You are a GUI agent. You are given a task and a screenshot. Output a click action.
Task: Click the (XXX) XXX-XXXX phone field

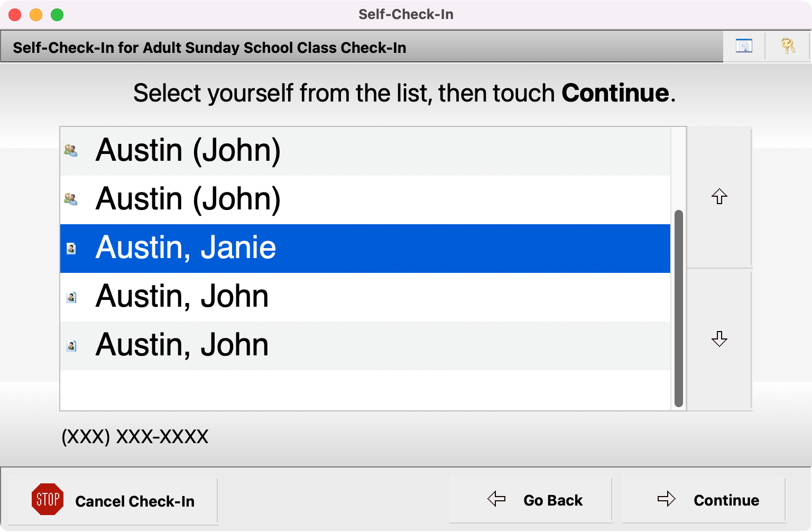click(135, 437)
